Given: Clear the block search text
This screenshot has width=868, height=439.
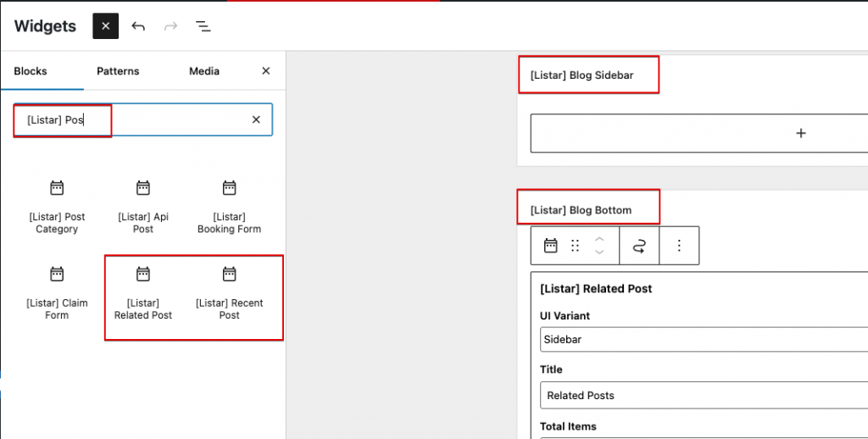Looking at the screenshot, I should point(256,119).
